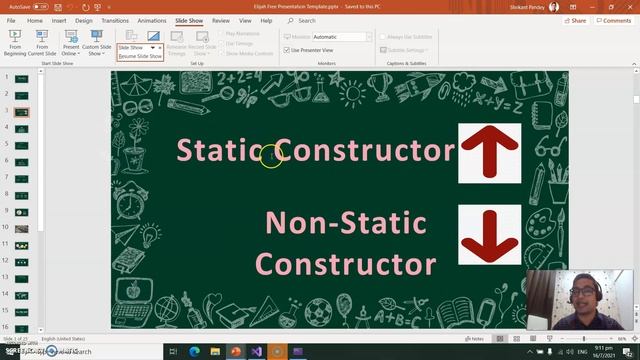
Task: Click the red up arrow image
Action: pyautogui.click(x=489, y=153)
